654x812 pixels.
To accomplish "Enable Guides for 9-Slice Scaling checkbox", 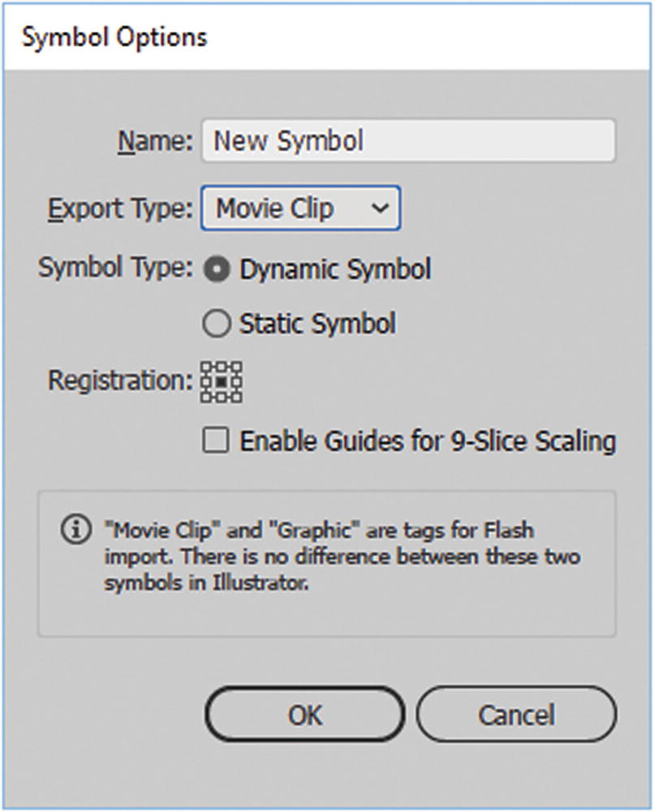I will point(215,442).
